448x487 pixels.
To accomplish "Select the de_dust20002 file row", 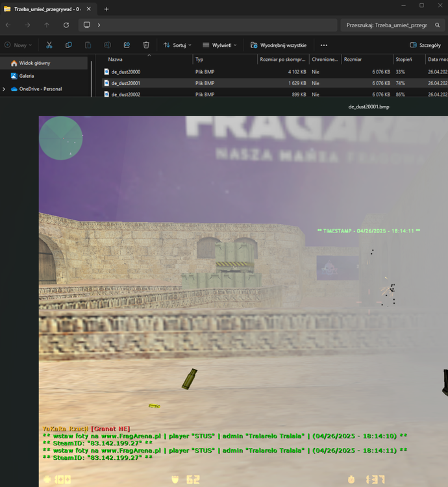I will coord(125,95).
